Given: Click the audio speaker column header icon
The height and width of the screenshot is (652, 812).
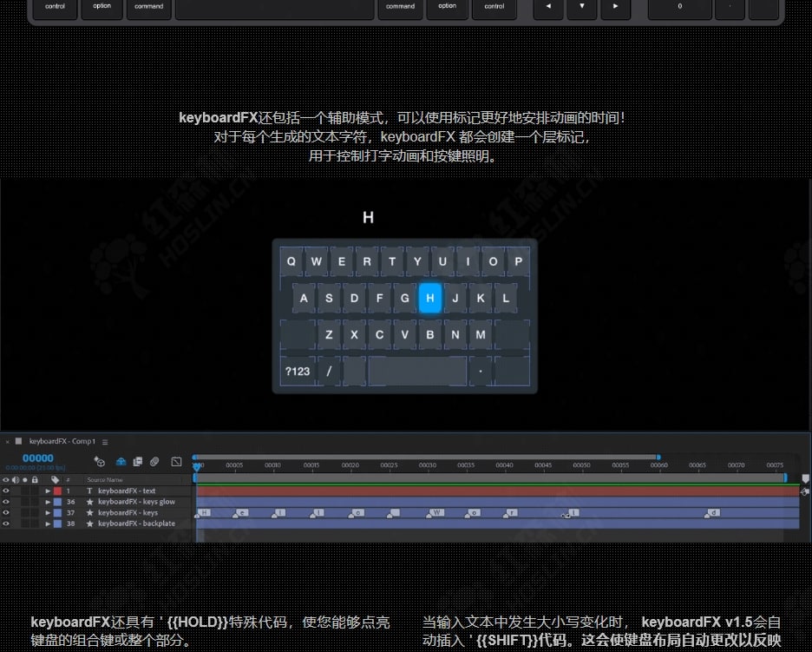Looking at the screenshot, I should [x=16, y=480].
